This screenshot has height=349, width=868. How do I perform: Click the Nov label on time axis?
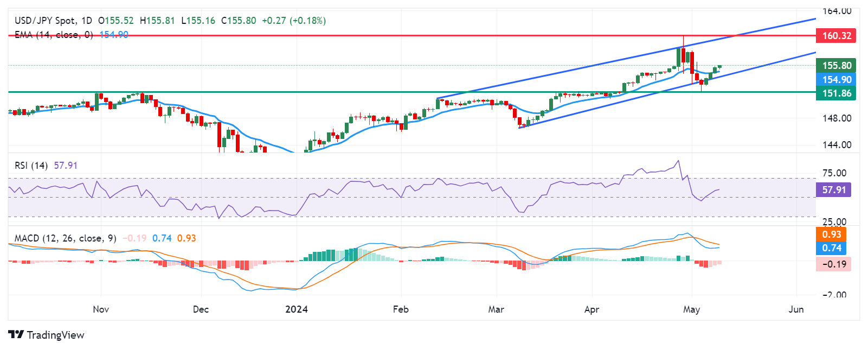click(101, 309)
